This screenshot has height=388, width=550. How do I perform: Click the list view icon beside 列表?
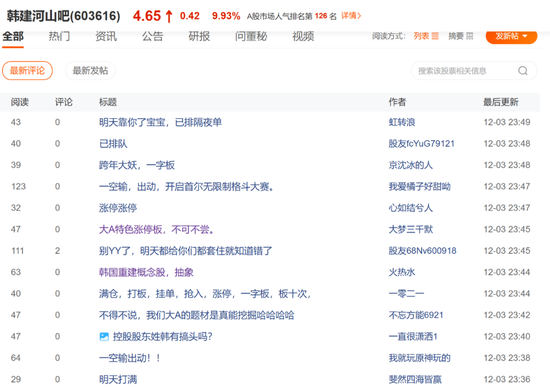[435, 36]
